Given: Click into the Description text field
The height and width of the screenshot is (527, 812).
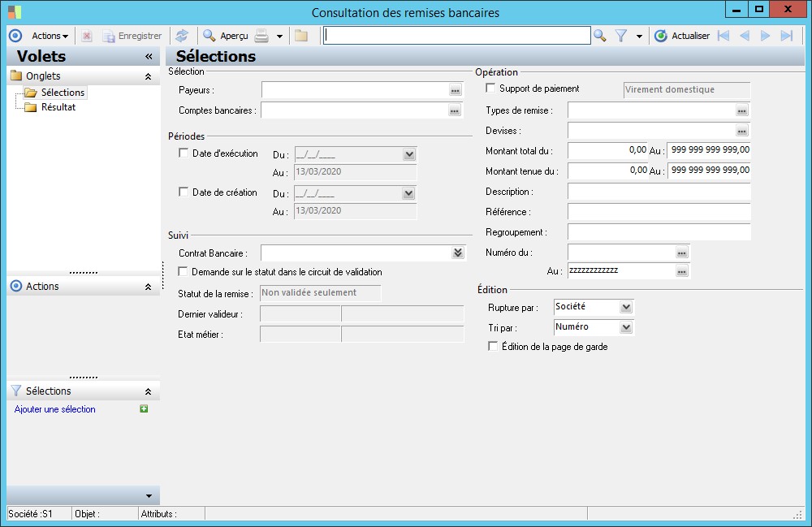Looking at the screenshot, I should pos(659,192).
